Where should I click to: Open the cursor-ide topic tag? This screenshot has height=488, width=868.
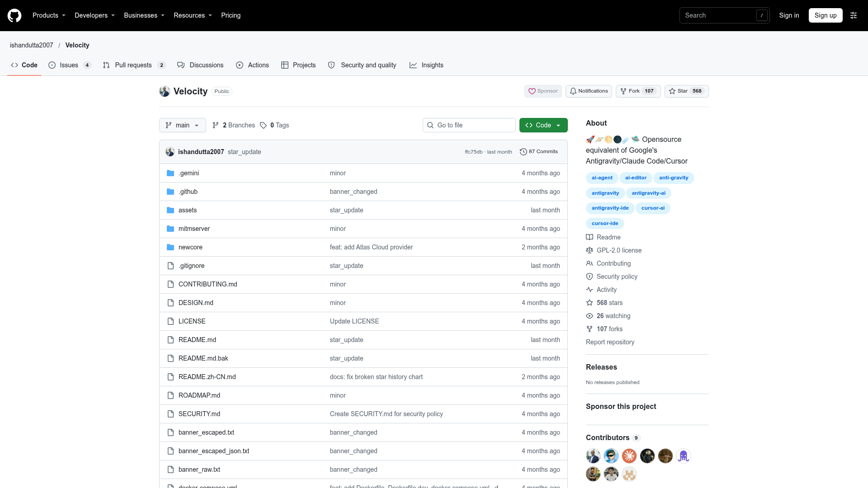point(605,224)
